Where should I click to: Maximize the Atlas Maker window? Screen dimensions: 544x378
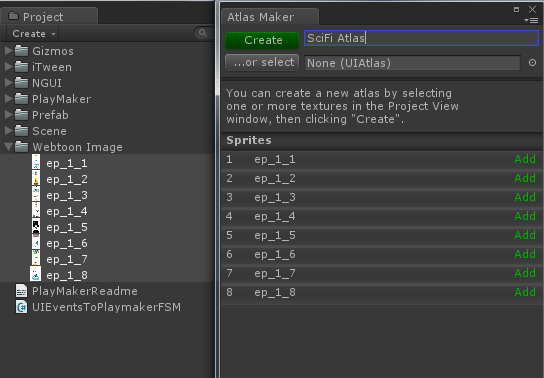(517, 9)
